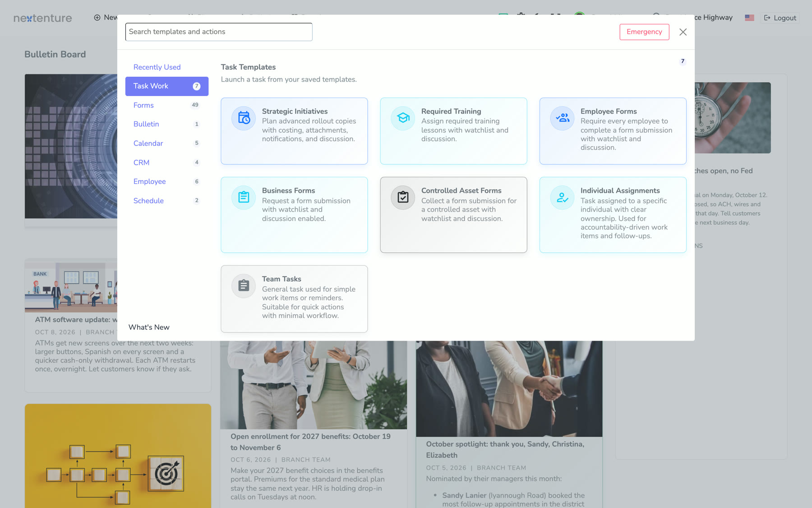Open the October spotlight bulletin article
The image size is (812, 508).
point(505,450)
